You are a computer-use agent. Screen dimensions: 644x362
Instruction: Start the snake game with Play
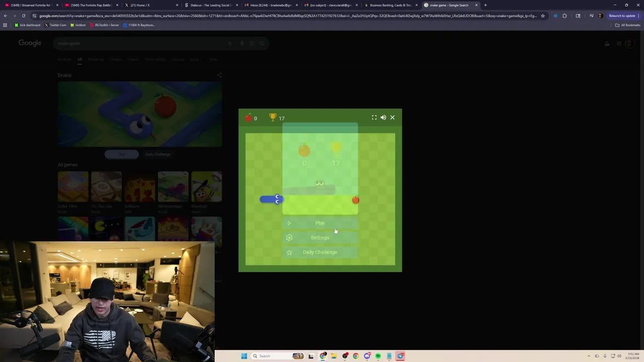tap(320, 223)
